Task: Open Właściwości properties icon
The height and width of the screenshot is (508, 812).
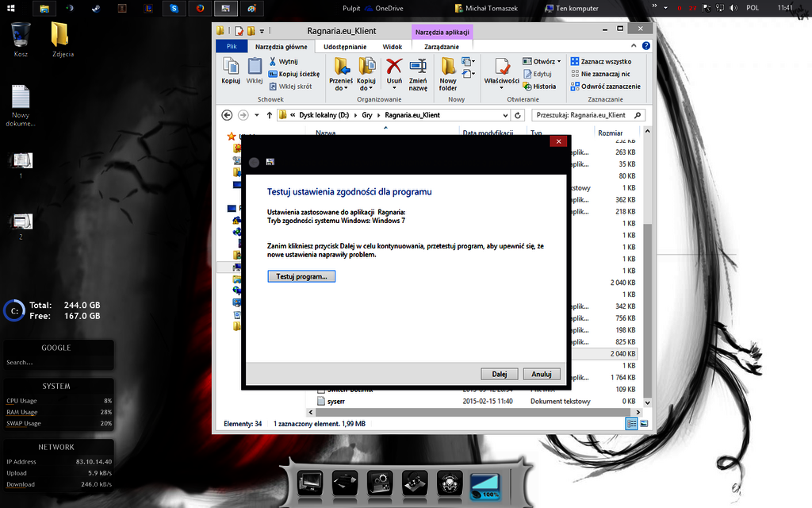Action: pyautogui.click(x=501, y=67)
